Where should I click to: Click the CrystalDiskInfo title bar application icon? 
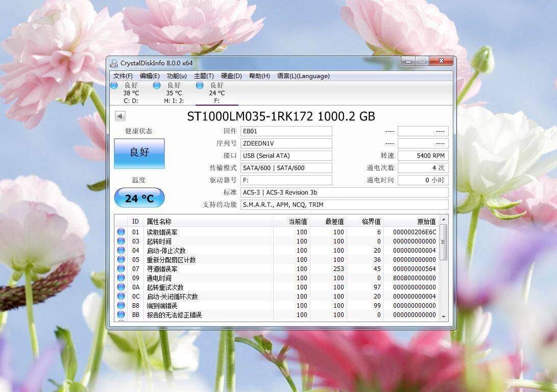click(113, 61)
